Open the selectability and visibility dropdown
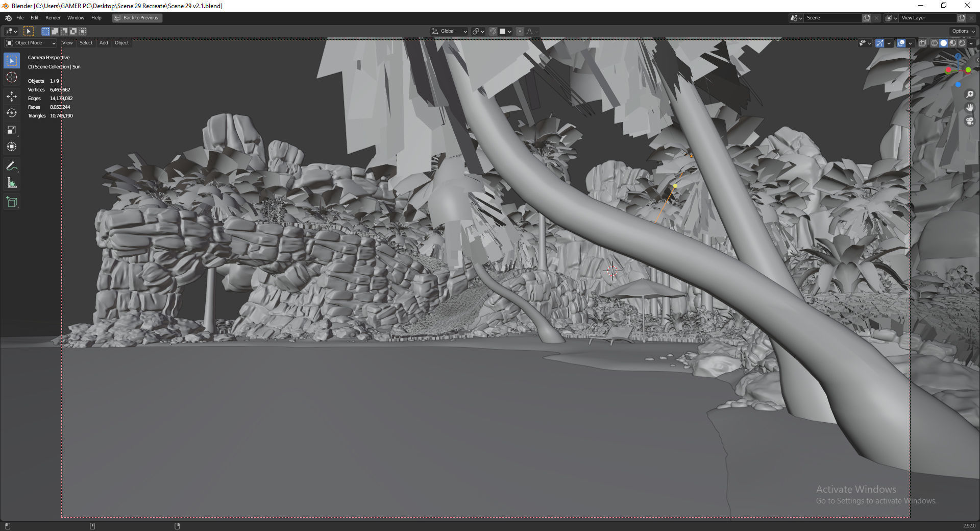 click(865, 43)
